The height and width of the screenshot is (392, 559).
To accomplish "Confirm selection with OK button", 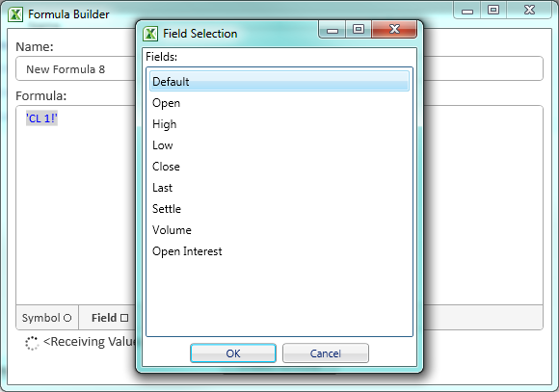I will [x=233, y=353].
